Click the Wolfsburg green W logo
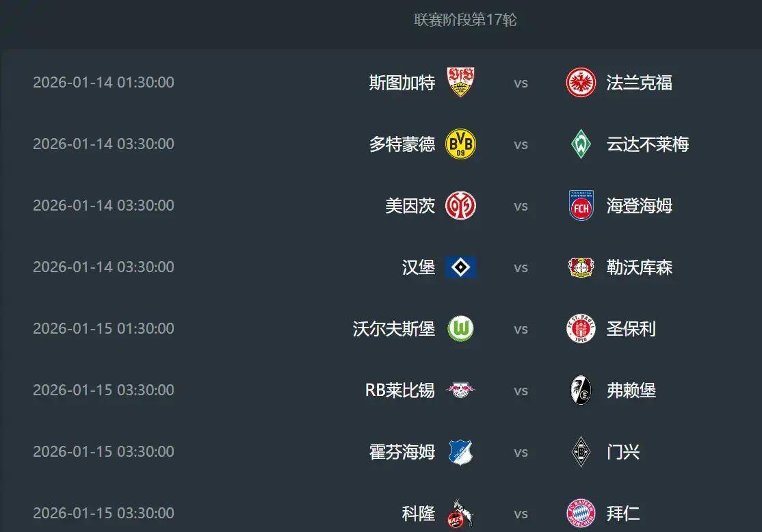This screenshot has height=532, width=762. click(460, 329)
